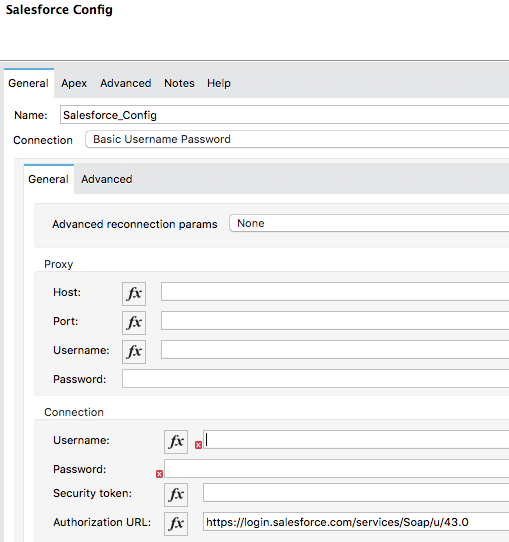Image resolution: width=509 pixels, height=542 pixels.
Task: Click the Security token label
Action: 92,493
